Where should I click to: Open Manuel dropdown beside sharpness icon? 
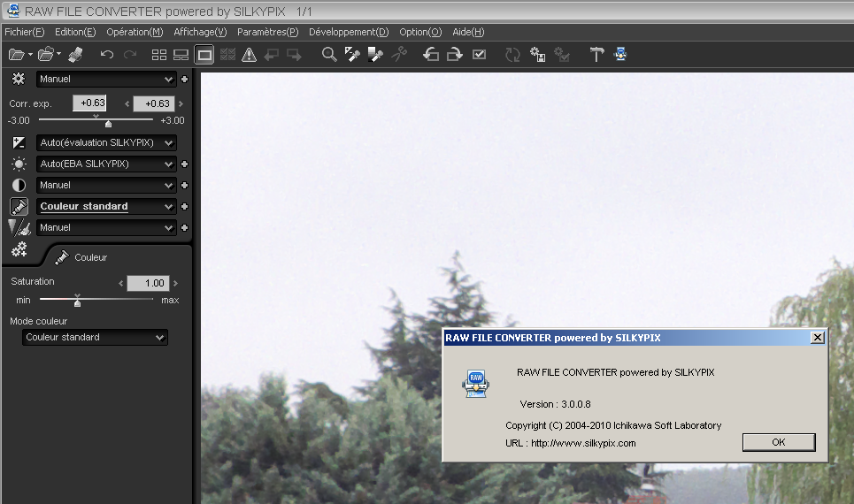tap(106, 227)
